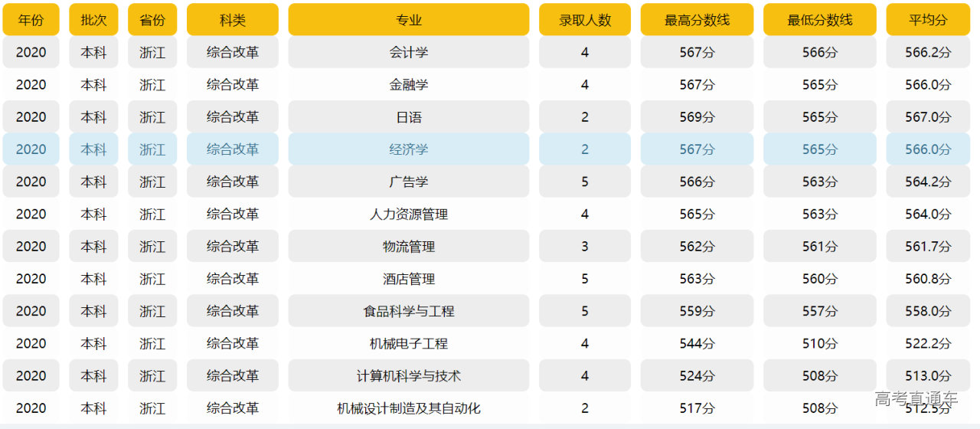This screenshot has width=980, height=429.
Task: Click the 批次 column header
Action: 93,20
